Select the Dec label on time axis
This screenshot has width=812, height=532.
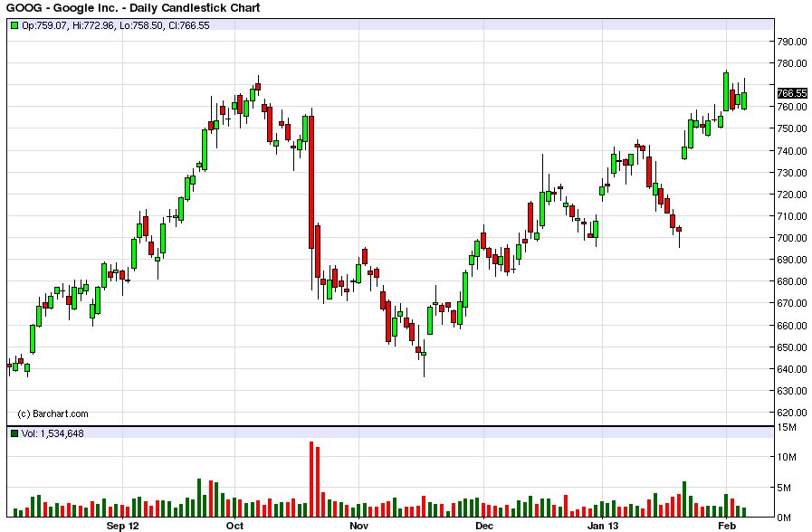484,525
